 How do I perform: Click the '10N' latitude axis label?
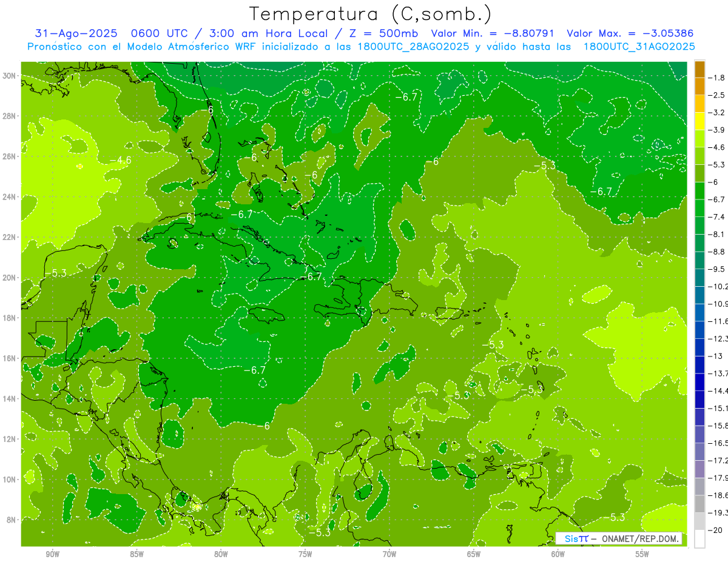[x=8, y=479]
